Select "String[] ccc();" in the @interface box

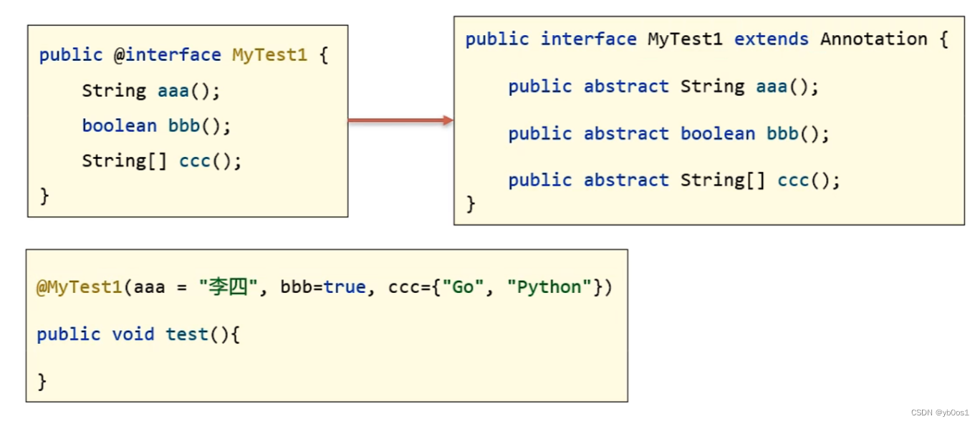pyautogui.click(x=162, y=161)
